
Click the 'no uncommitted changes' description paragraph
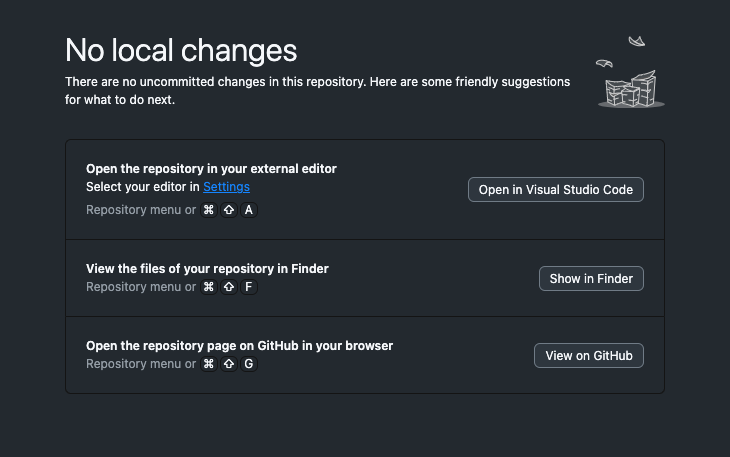317,90
